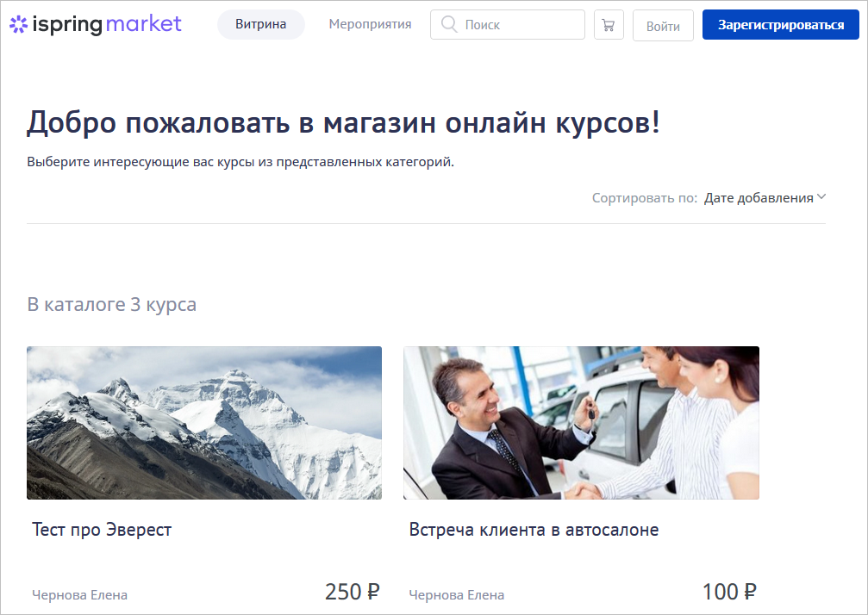Screen dimensions: 868x615
Task: Click the sort dropdown chevron arrow
Action: coord(821,197)
